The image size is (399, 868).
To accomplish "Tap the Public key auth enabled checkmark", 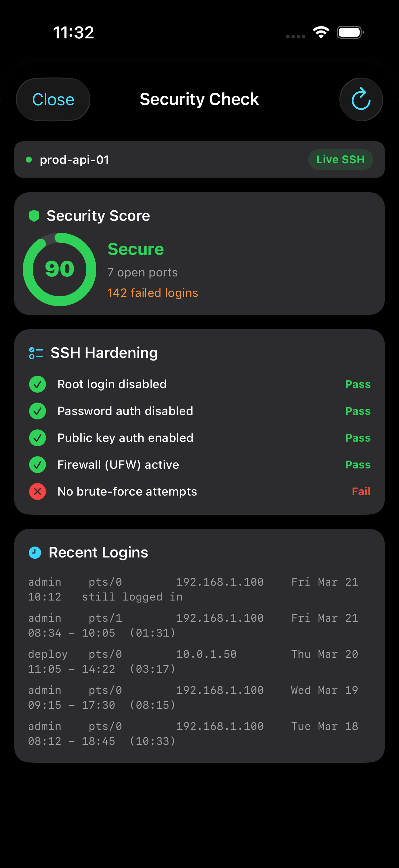I will click(x=37, y=438).
